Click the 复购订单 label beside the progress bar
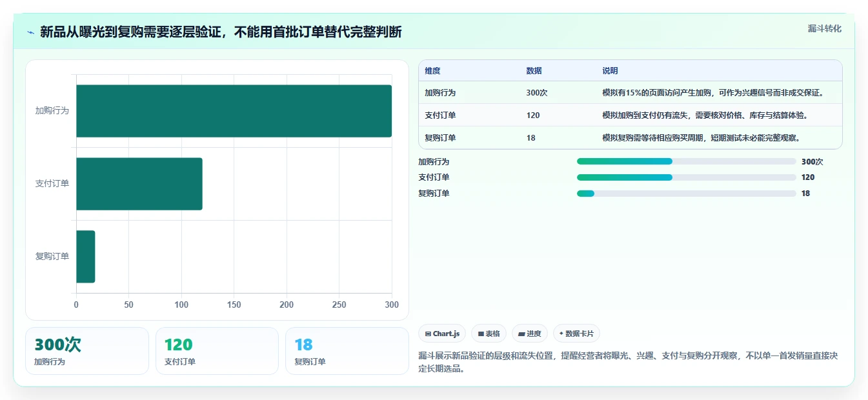Screen dimensions: 868x400 point(434,194)
